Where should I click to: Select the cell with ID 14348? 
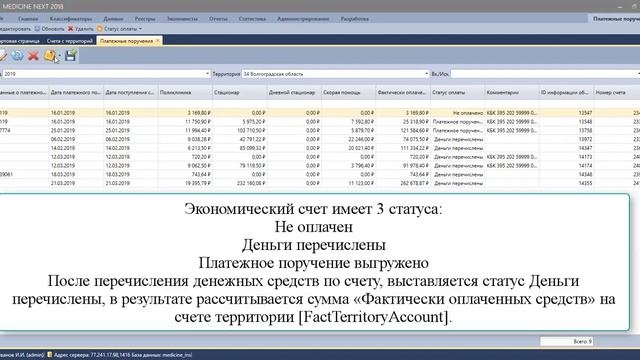coord(567,174)
